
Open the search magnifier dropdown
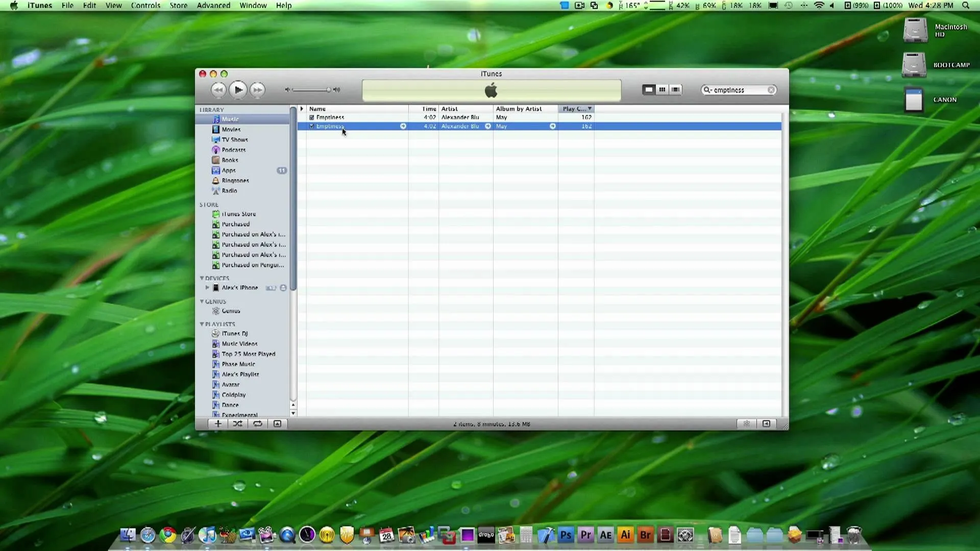707,90
